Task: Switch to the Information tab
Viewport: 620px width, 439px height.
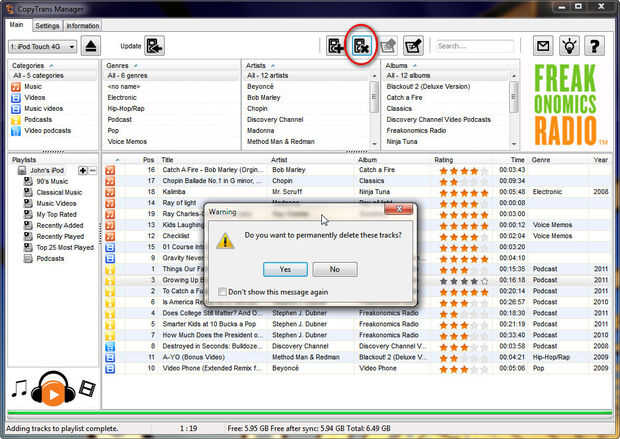Action: tap(83, 26)
